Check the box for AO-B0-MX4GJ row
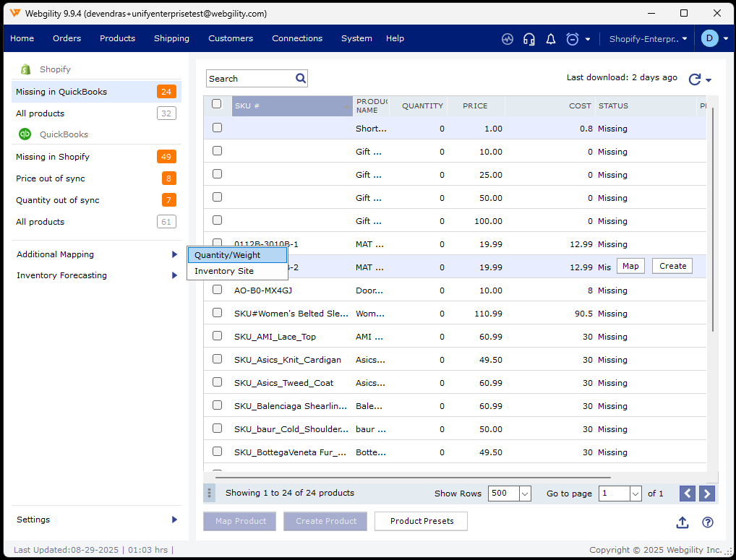This screenshot has width=736, height=560. 217,290
